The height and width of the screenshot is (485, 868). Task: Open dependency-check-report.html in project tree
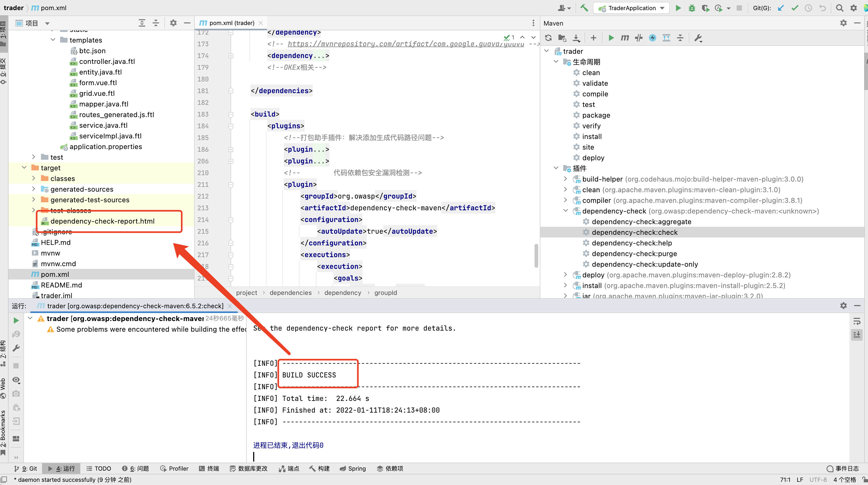point(102,221)
